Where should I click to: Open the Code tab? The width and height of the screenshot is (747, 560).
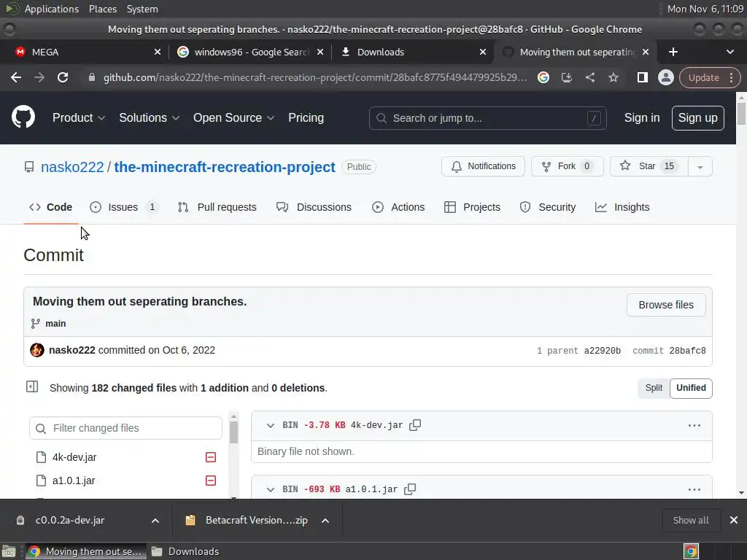[50, 207]
